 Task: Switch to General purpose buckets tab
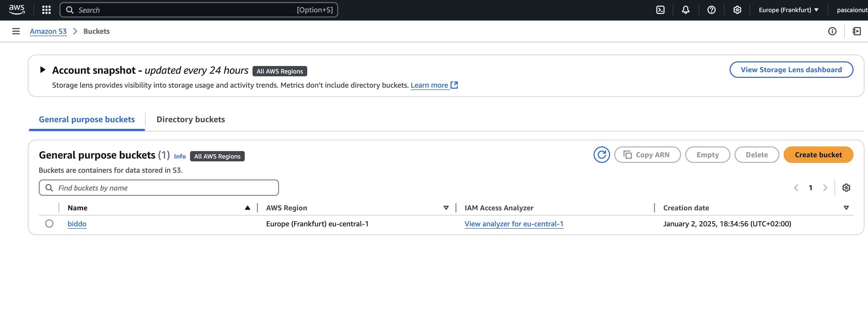click(x=86, y=119)
